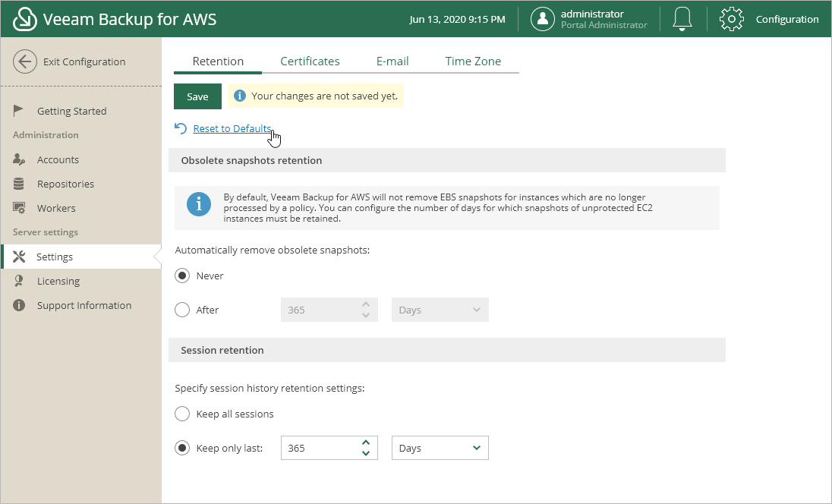Screen dimensions: 832x504
Task: Switch to the Certificates tab
Action: coord(310,61)
